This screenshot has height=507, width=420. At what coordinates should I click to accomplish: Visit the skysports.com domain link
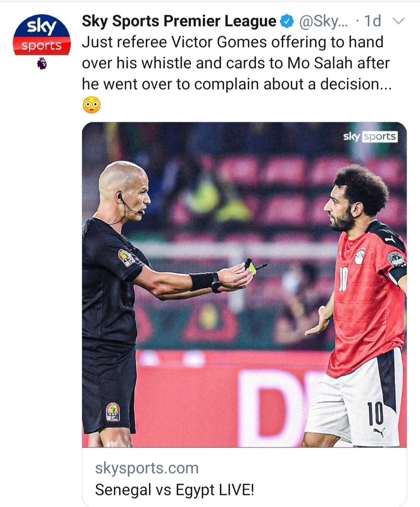pyautogui.click(x=146, y=468)
